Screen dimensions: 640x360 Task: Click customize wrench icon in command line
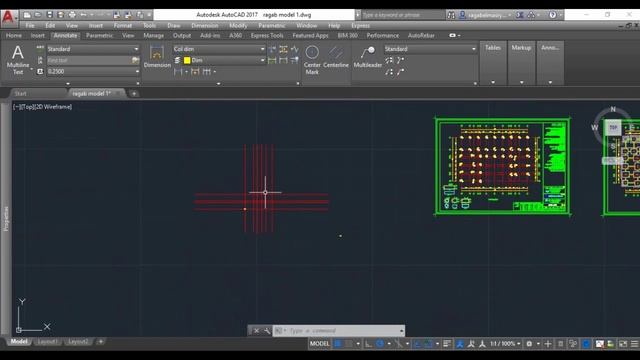tap(267, 331)
